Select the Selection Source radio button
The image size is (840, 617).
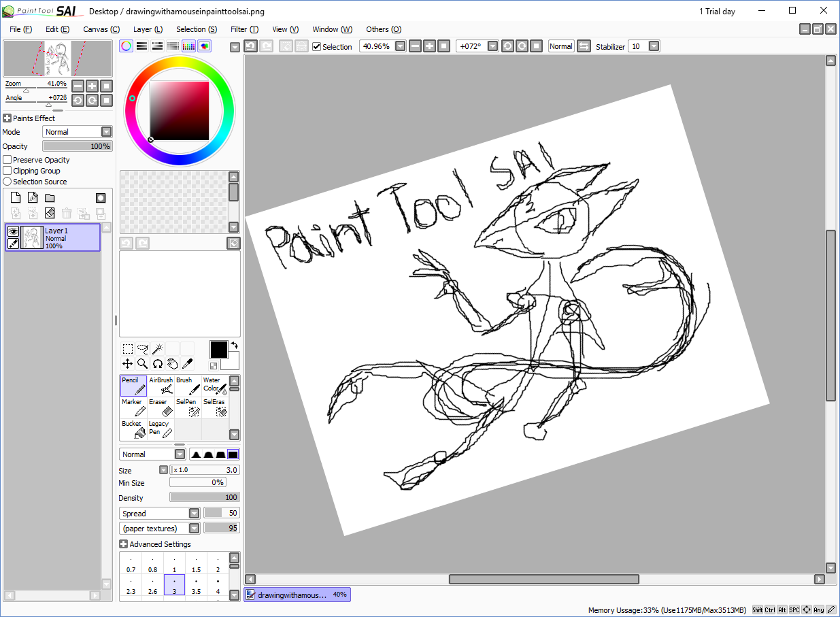(7, 182)
